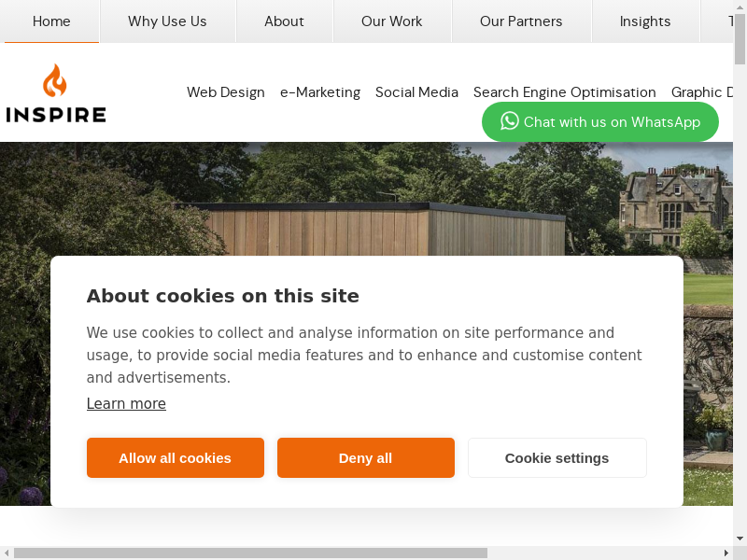Open Cookie settings
The image size is (747, 560).
pos(557,458)
